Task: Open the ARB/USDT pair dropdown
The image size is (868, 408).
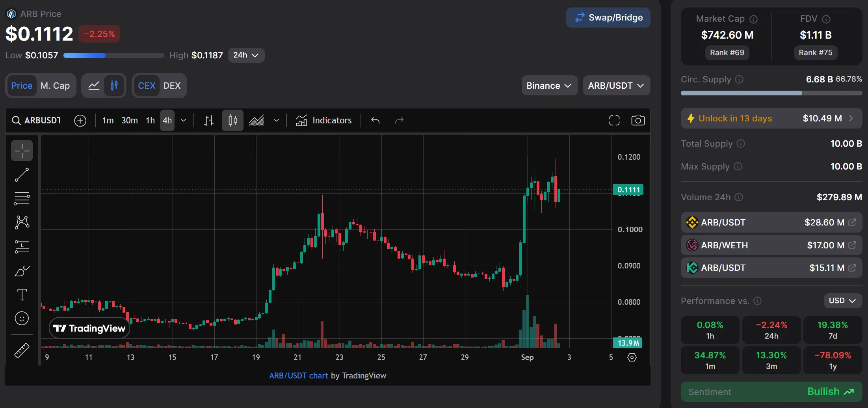Action: click(x=616, y=86)
